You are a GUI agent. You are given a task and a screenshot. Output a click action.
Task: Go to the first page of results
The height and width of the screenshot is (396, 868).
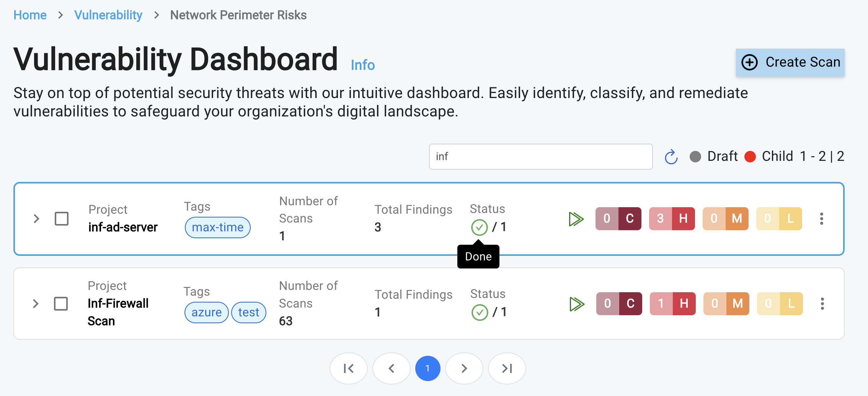click(x=348, y=368)
